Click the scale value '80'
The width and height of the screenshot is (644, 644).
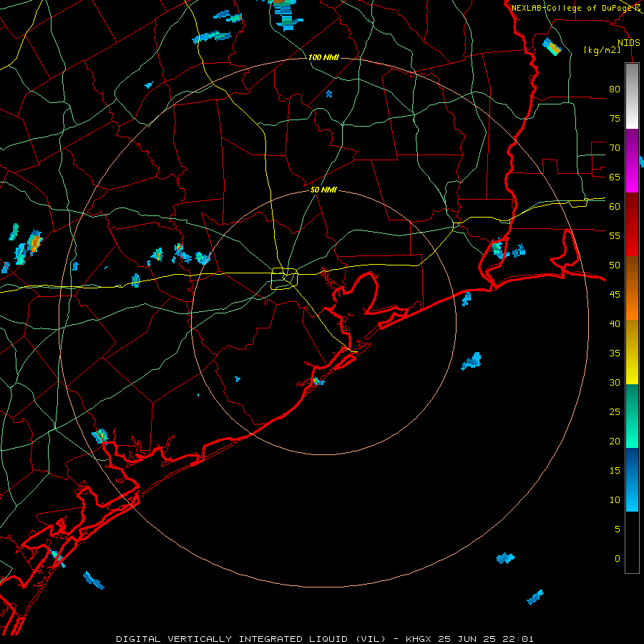coord(615,89)
